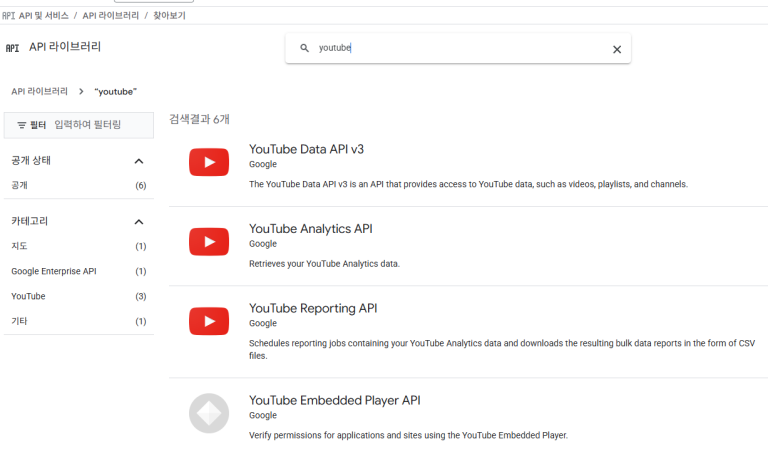The width and height of the screenshot is (768, 454).
Task: Click Google under YouTube Data API v3
Action: click(263, 165)
